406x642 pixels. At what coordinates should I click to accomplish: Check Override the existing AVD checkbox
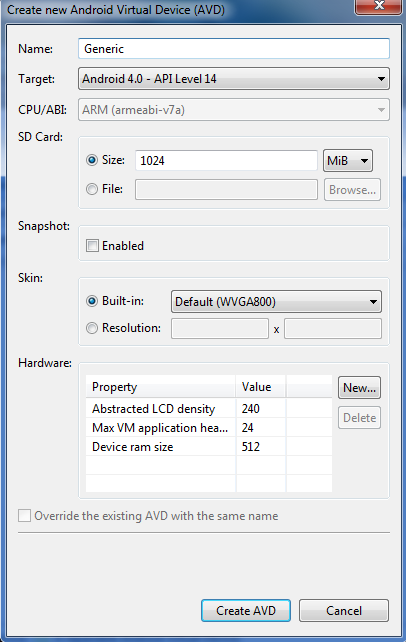25,515
